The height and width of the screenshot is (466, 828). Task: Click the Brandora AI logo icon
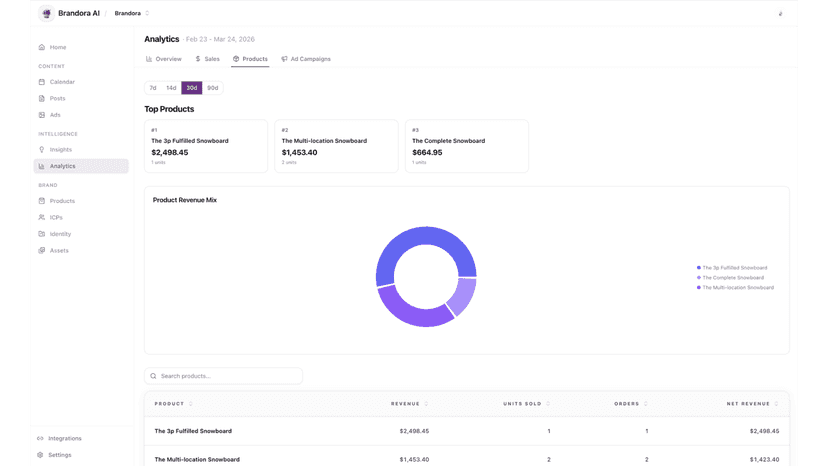(46, 13)
